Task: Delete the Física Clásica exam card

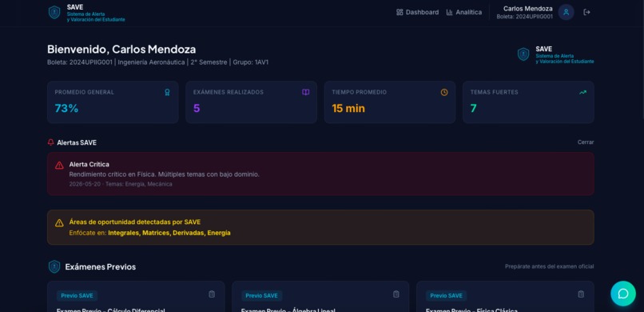Action: click(581, 294)
